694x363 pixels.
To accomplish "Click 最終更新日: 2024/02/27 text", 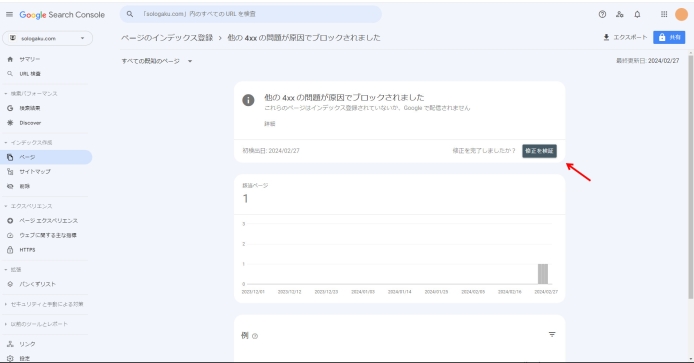I will 648,61.
